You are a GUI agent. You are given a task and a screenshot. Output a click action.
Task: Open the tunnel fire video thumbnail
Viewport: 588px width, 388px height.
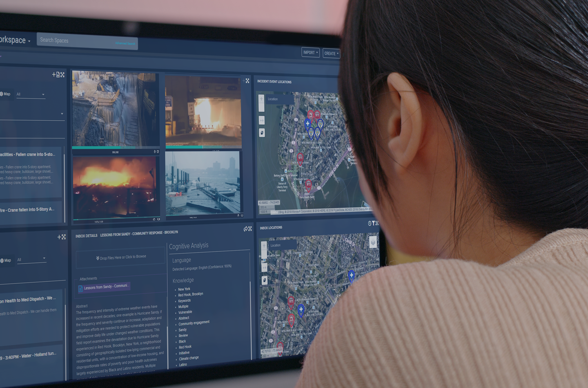(x=203, y=111)
